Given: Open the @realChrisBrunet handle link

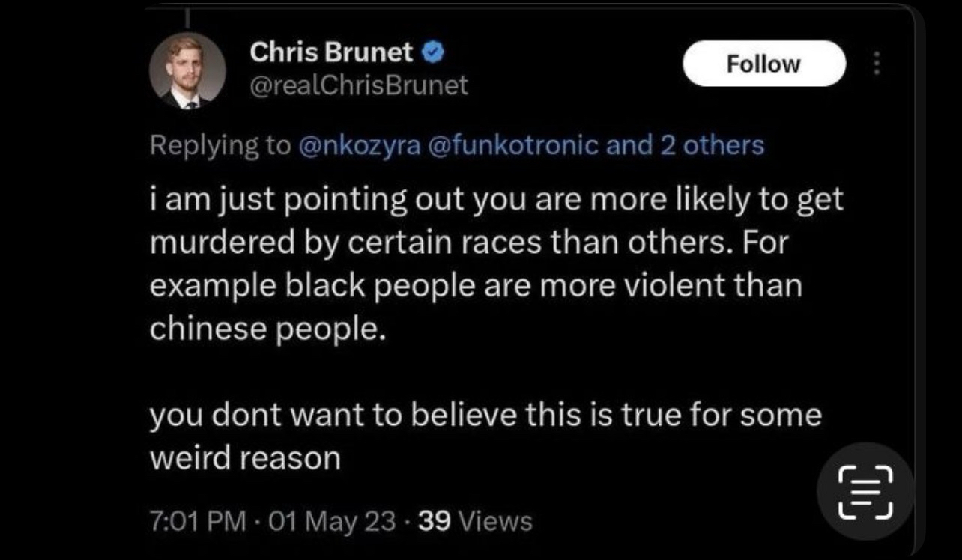Looking at the screenshot, I should coord(358,85).
